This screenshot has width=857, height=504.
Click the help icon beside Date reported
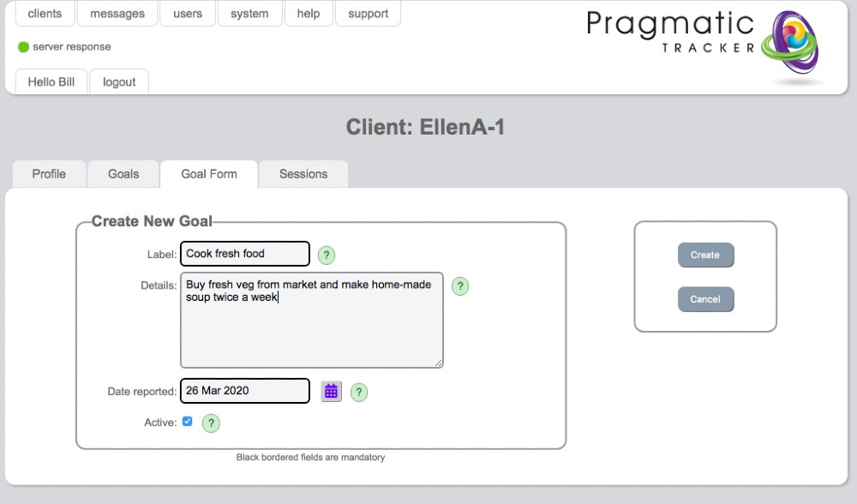pyautogui.click(x=359, y=392)
